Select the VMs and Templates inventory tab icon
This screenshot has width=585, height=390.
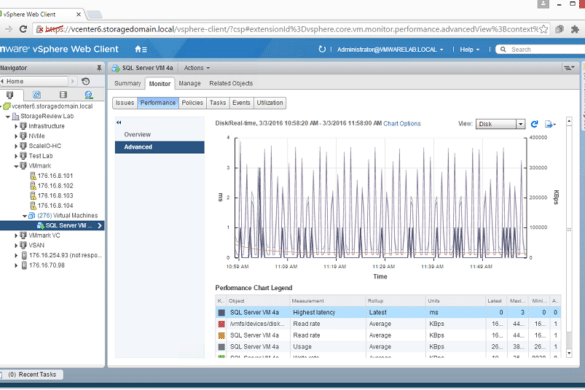[x=37, y=95]
